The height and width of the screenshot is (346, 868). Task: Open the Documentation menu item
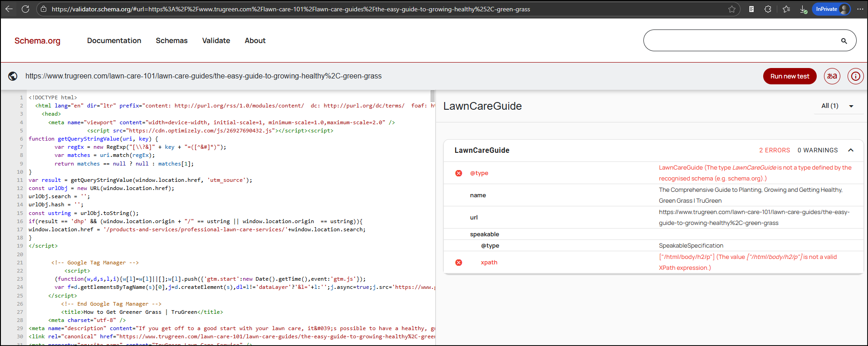114,41
